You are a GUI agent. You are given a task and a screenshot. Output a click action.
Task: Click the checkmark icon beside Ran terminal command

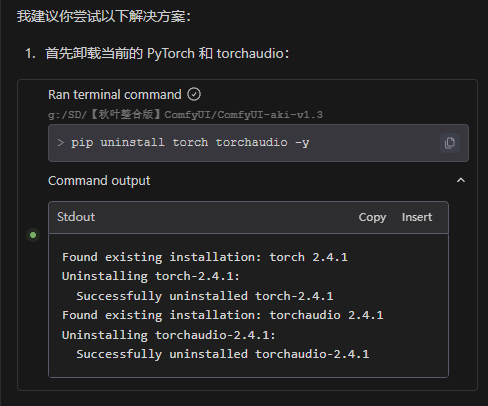pyautogui.click(x=194, y=94)
